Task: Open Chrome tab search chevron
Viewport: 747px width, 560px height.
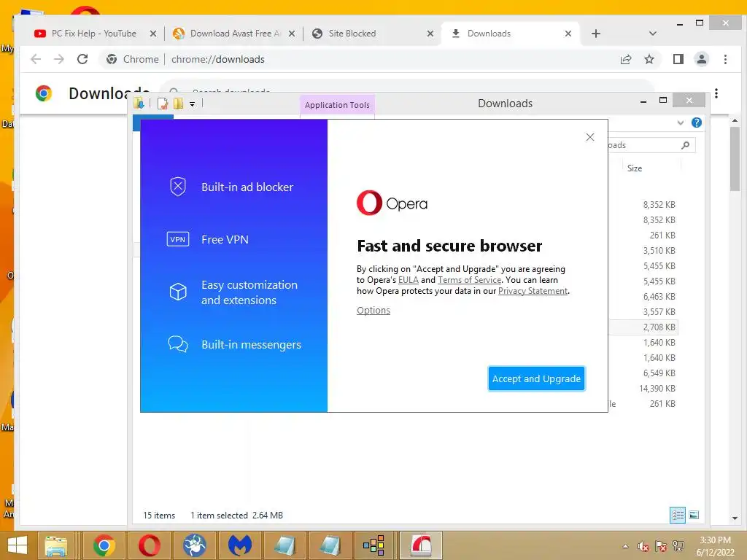Action: point(653,34)
